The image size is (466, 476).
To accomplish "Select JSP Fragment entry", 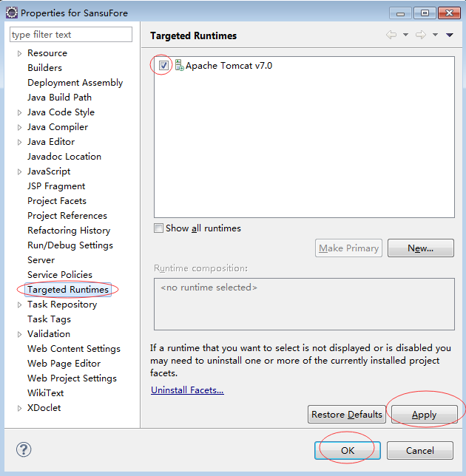I will [x=56, y=186].
